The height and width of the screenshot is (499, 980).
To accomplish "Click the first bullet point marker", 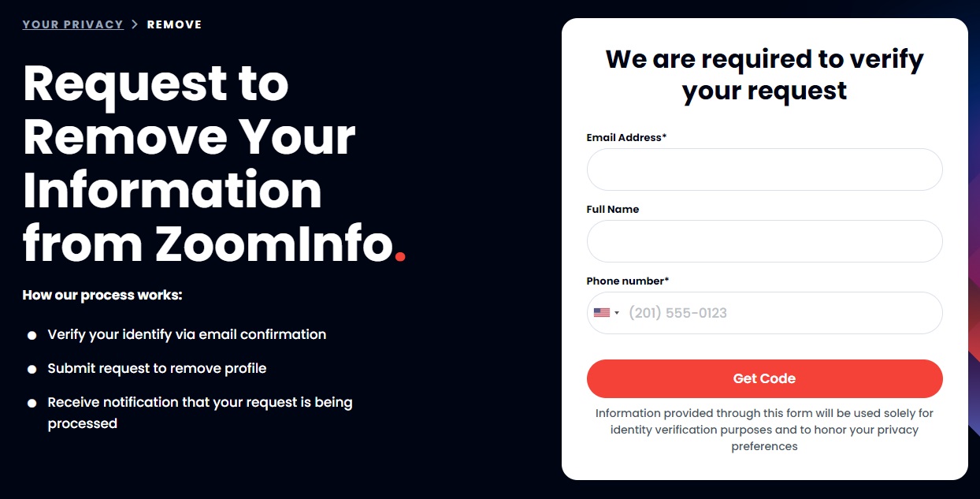I will 32,335.
